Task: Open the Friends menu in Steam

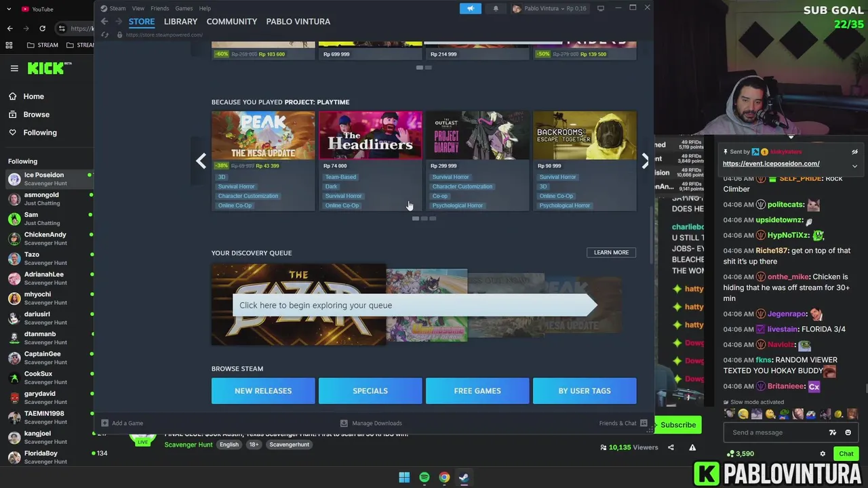Action: [x=159, y=8]
